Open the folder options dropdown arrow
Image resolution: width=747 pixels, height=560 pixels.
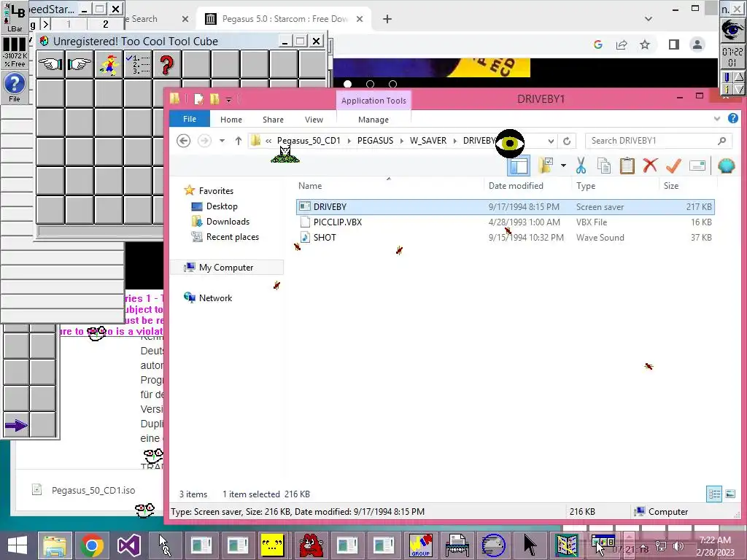pyautogui.click(x=564, y=166)
